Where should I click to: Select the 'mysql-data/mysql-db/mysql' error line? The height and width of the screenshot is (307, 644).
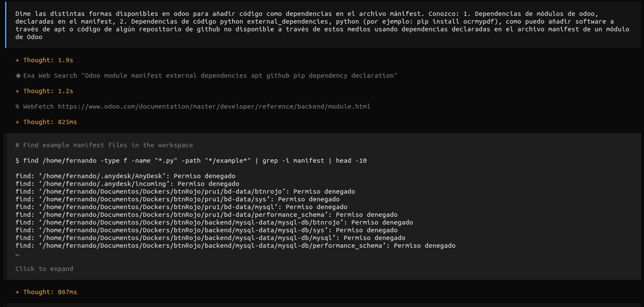click(x=210, y=238)
